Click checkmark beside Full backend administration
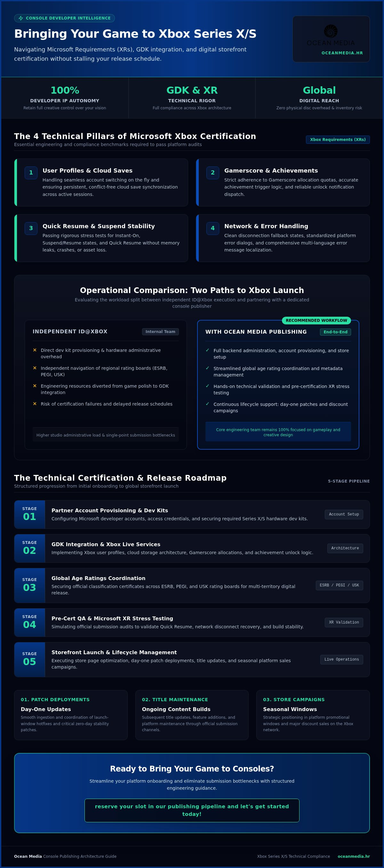The height and width of the screenshot is (868, 384). click(x=208, y=350)
